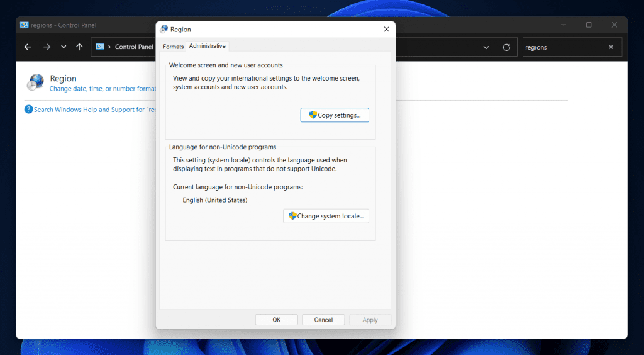Screen dimensions: 644x355
Task: Open Region item in Control Panel results
Action: point(64,79)
